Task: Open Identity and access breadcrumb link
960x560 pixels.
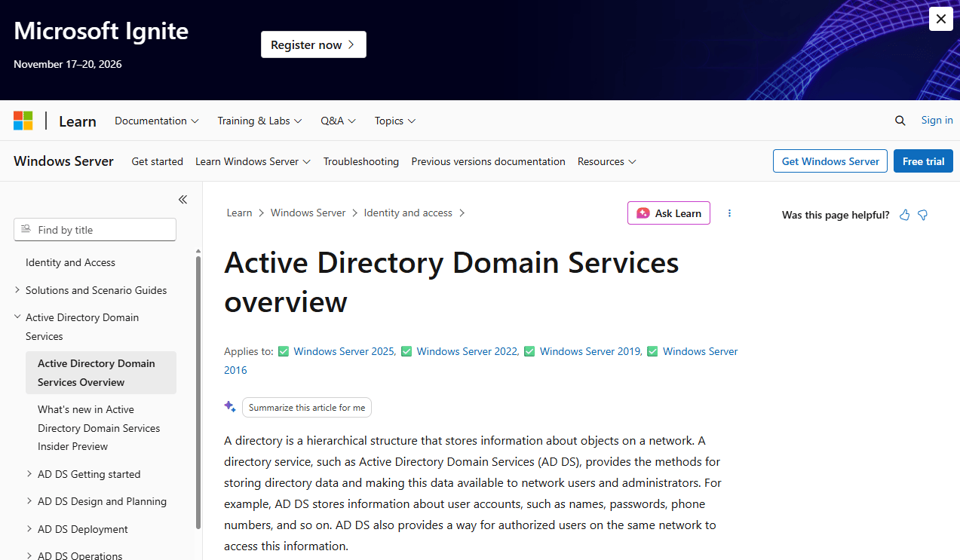Action: pos(408,213)
